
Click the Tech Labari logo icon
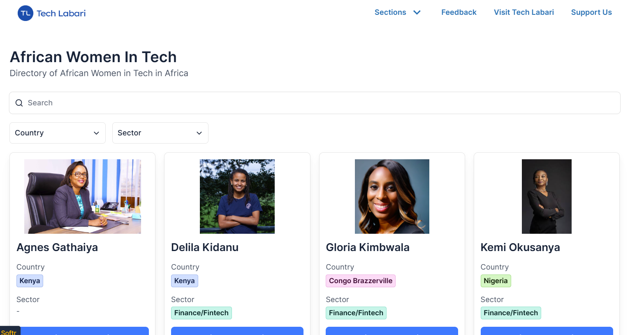pyautogui.click(x=25, y=13)
